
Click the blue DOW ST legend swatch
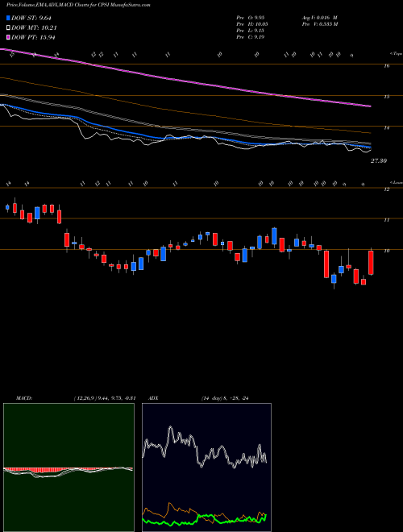pos(8,18)
